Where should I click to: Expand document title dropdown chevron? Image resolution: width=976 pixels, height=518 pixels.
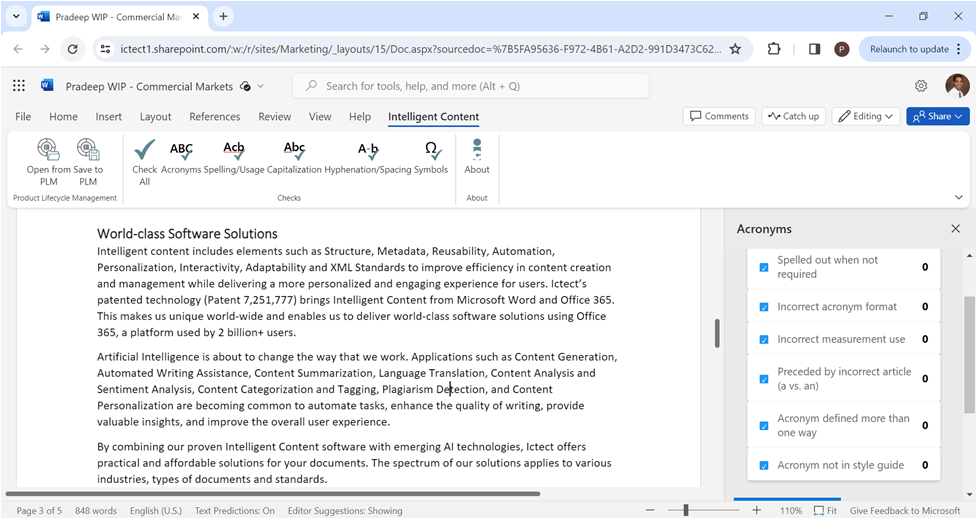(261, 87)
